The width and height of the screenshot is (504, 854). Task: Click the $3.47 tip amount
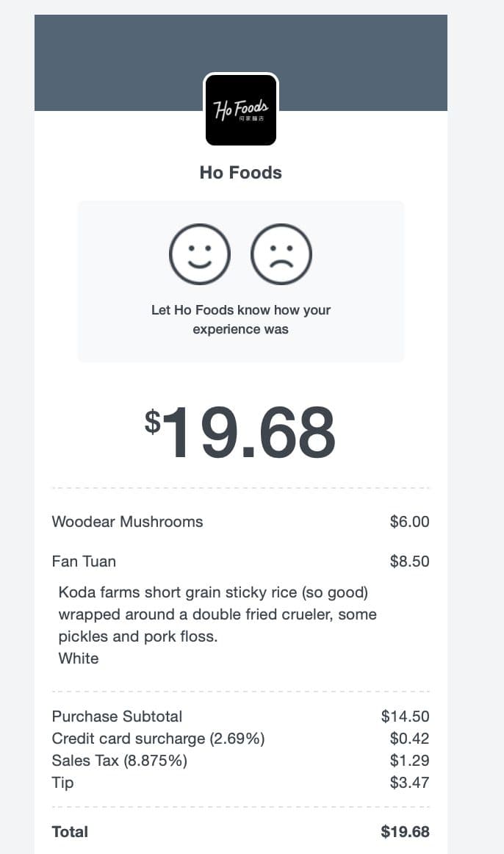(409, 783)
